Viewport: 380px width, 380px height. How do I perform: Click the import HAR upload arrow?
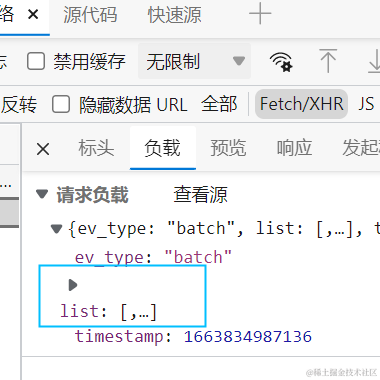[x=328, y=61]
